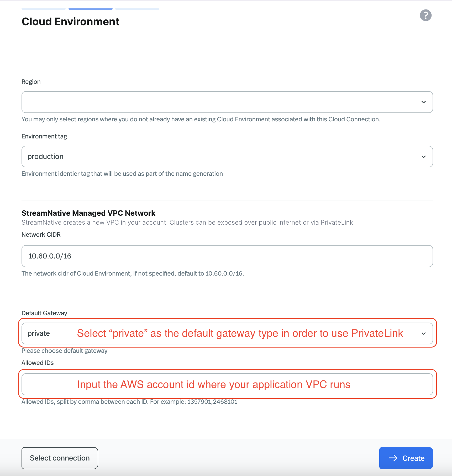Image resolution: width=452 pixels, height=476 pixels.
Task: Select the third step progress indicator
Action: (137, 8)
